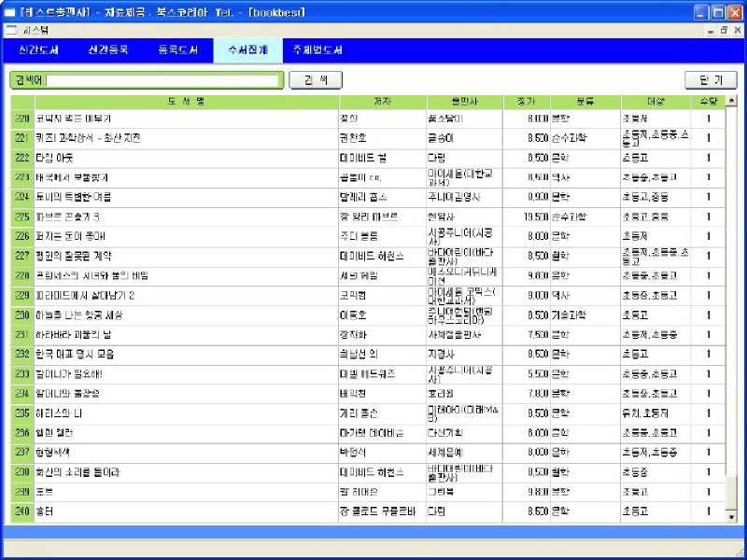Click author cell '마가렛 데이비슨'
The image size is (747, 560).
pos(383,433)
